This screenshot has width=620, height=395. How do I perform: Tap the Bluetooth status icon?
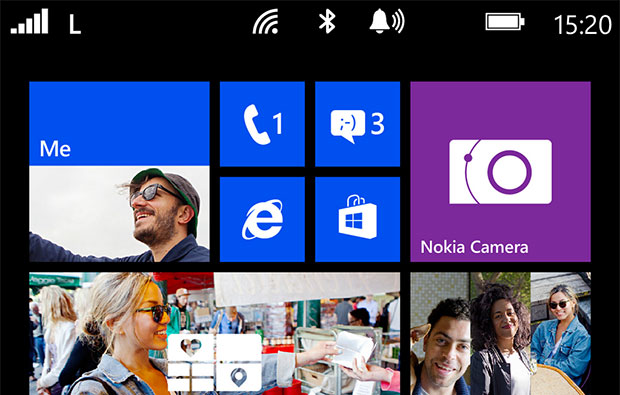[x=327, y=22]
